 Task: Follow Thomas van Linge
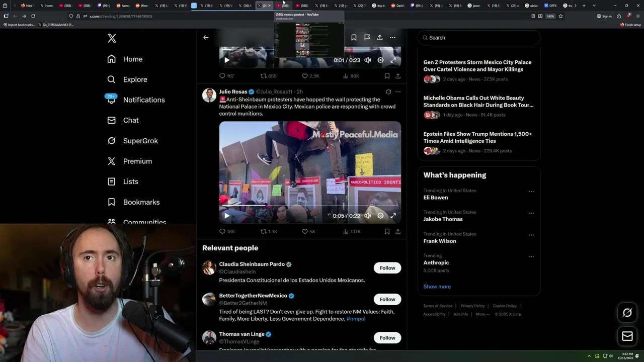tap(387, 338)
